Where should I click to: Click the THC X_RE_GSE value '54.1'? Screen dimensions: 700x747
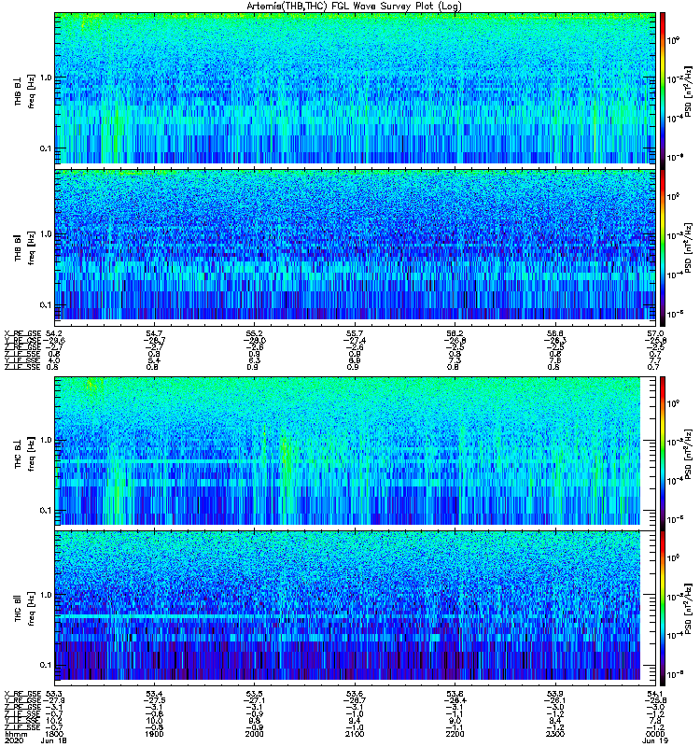(x=655, y=694)
